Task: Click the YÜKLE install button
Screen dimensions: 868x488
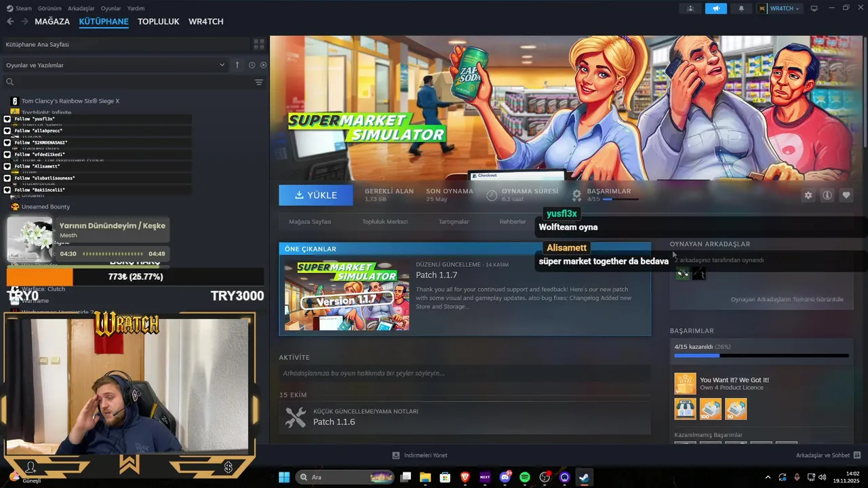Action: (316, 195)
